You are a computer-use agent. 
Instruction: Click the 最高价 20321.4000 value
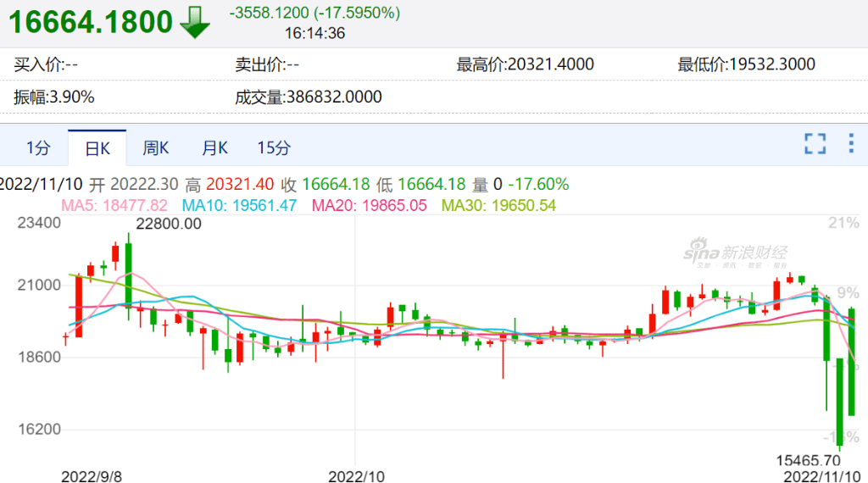(x=526, y=64)
